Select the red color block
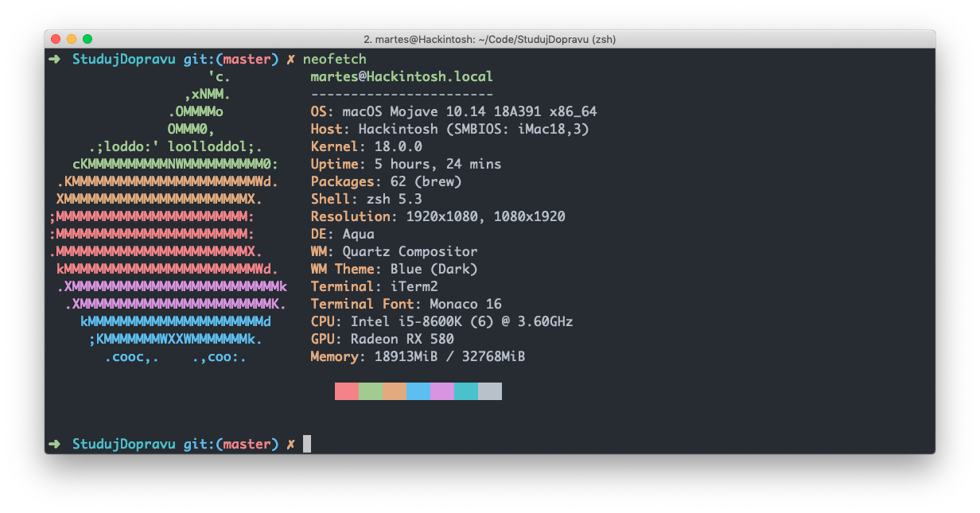This screenshot has height=513, width=980. coord(347,391)
